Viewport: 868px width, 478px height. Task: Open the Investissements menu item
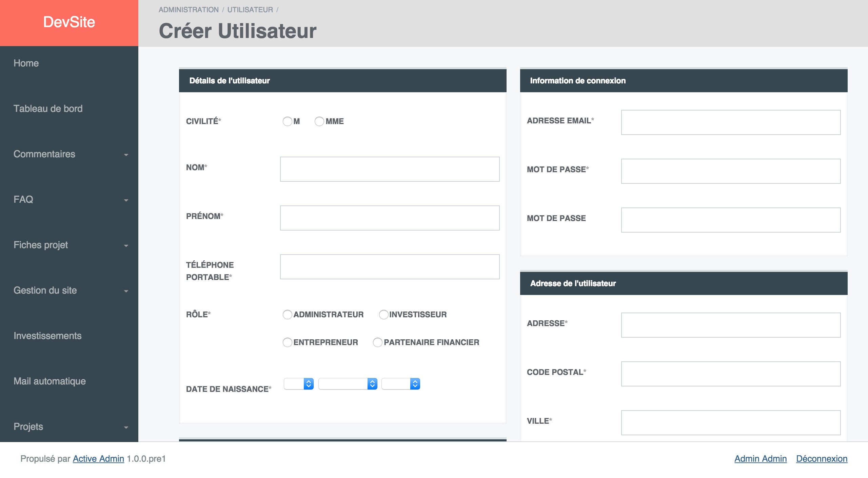click(x=47, y=336)
